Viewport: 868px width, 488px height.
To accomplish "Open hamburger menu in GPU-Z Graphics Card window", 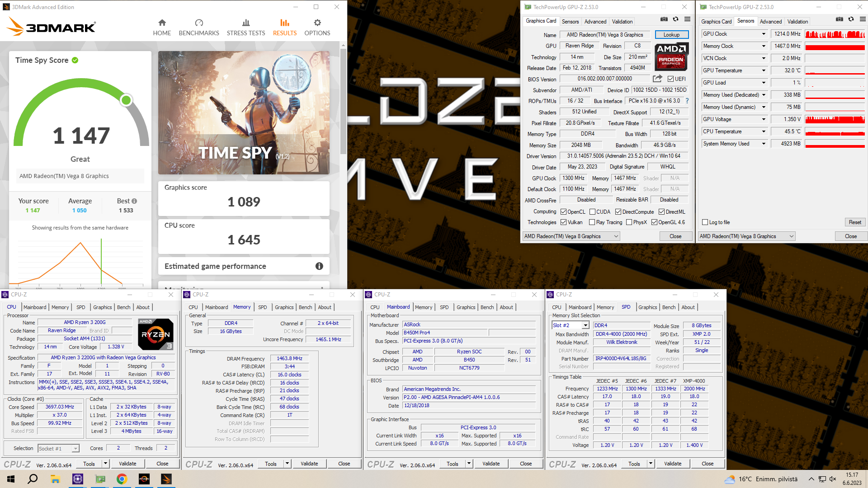I will click(x=687, y=19).
